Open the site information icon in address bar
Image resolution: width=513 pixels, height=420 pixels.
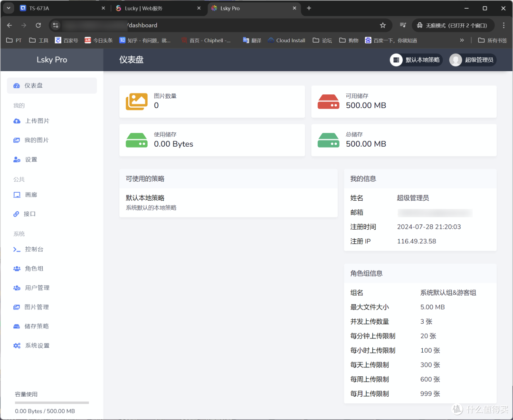56,25
